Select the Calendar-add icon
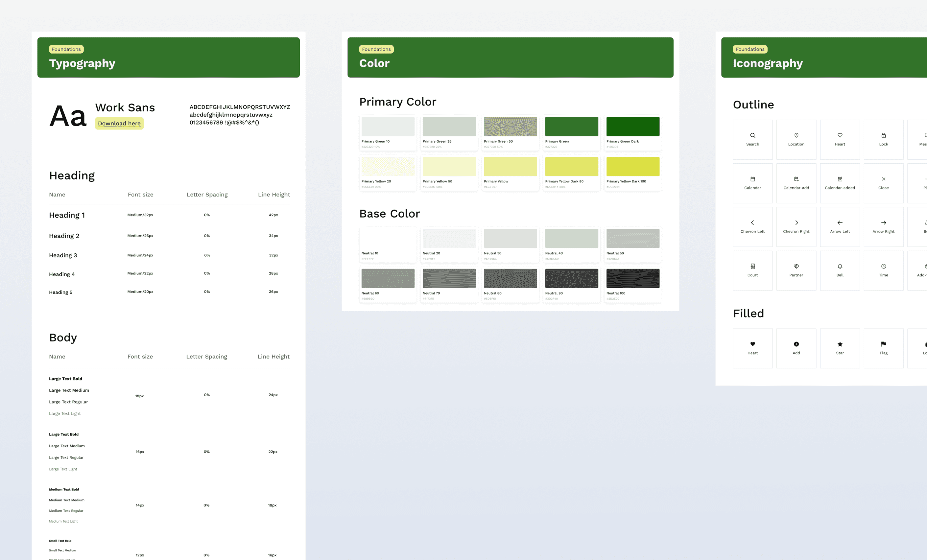927x560 pixels. [x=796, y=179]
